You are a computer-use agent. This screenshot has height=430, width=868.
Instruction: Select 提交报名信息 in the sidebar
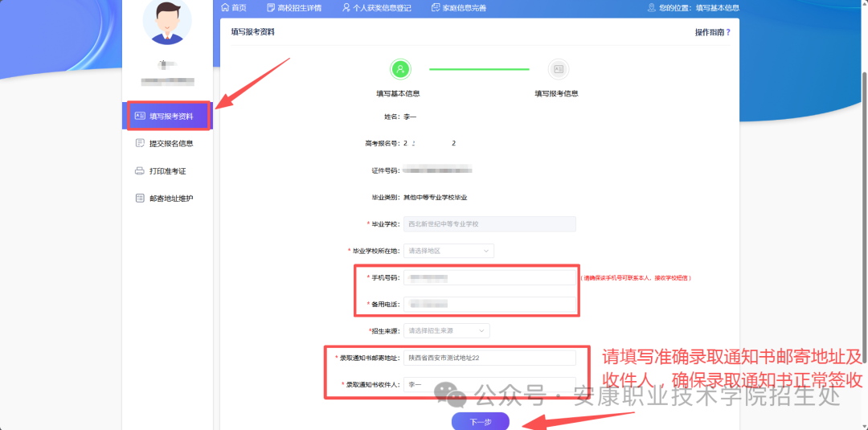(170, 144)
